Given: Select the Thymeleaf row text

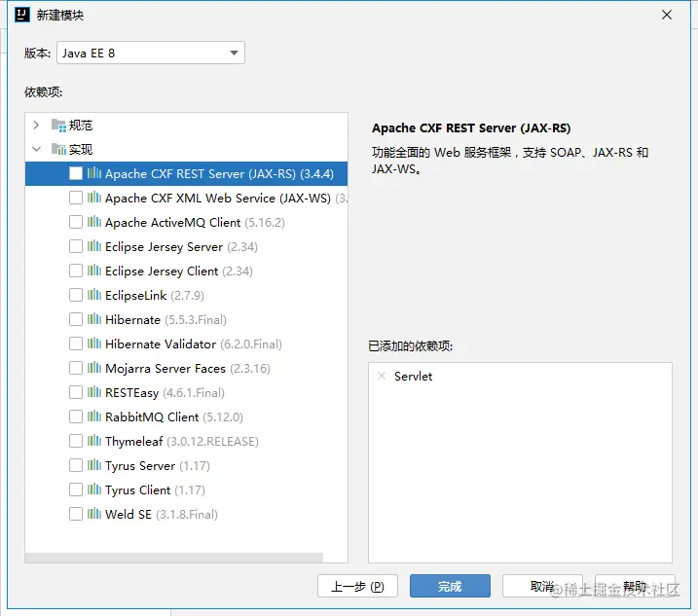Looking at the screenshot, I should point(182,442).
